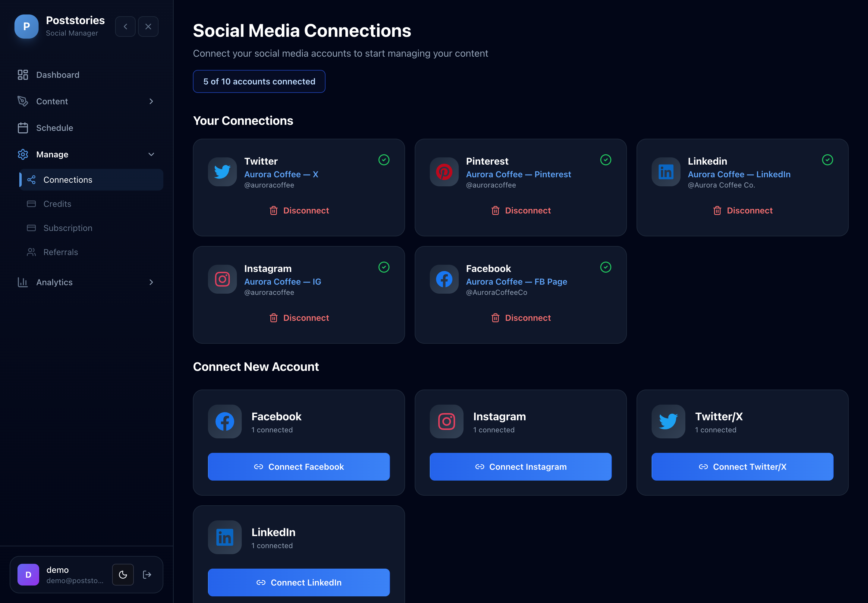The height and width of the screenshot is (603, 868).
Task: Click the Pinterest logo icon
Action: (x=444, y=172)
